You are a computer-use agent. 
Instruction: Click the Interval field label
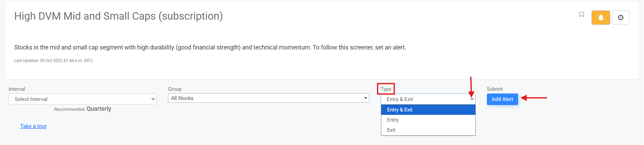tap(17, 89)
